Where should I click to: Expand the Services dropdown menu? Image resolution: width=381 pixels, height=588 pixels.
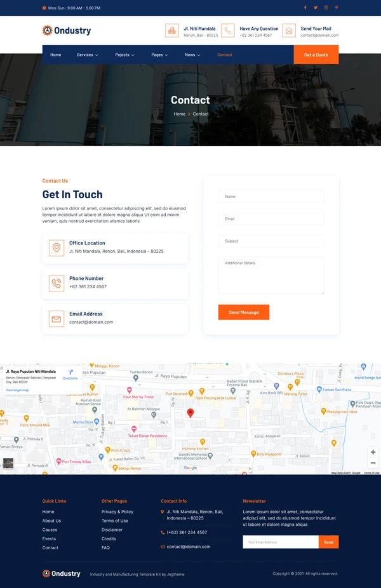pyautogui.click(x=88, y=55)
